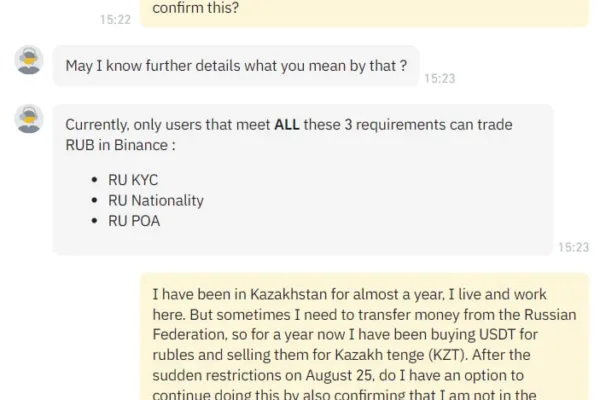This screenshot has height=400, width=600.
Task: Click the agent avatar beside "May I know" message
Action: (x=29, y=60)
